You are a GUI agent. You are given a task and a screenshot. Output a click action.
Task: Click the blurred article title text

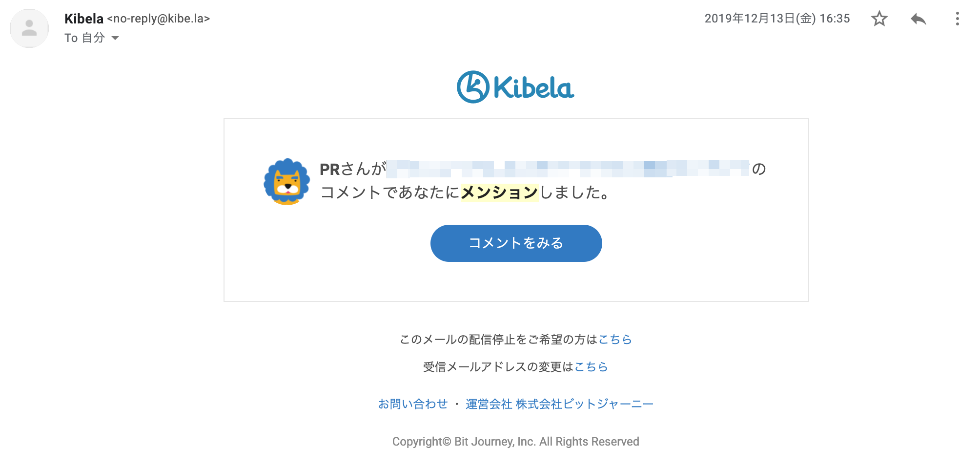(567, 169)
